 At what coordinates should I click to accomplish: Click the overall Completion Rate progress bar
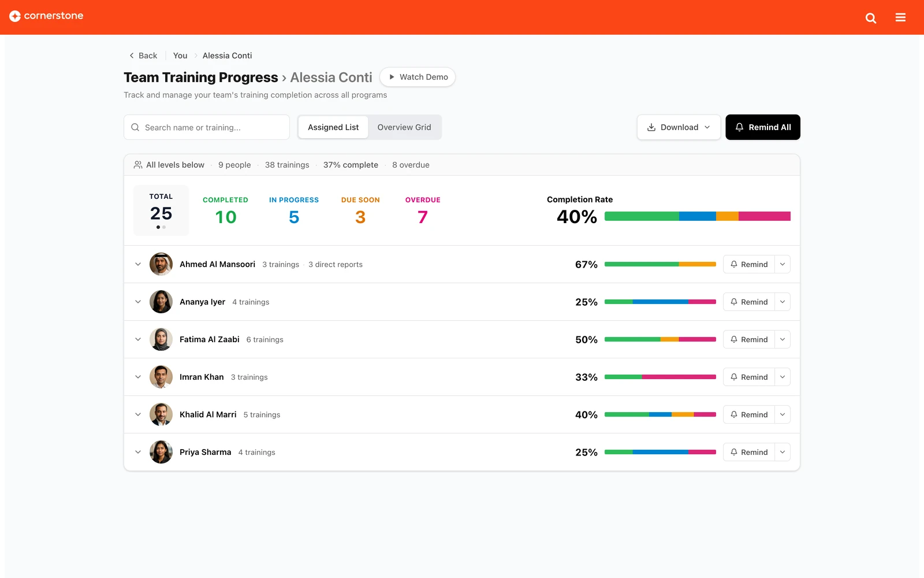[x=698, y=216]
